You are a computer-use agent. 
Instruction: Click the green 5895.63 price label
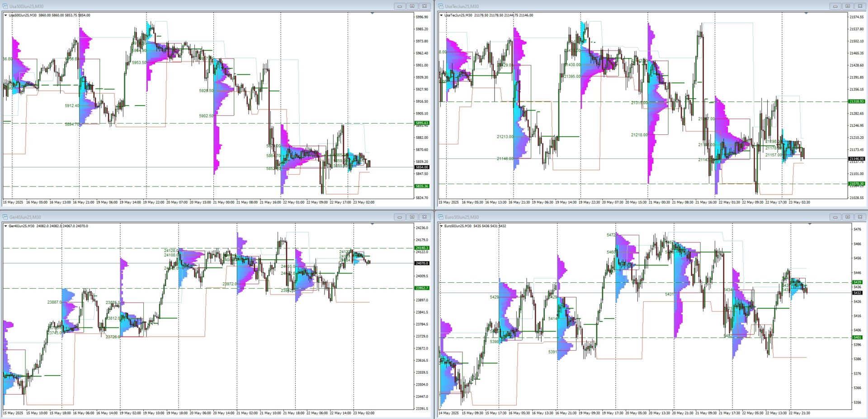pyautogui.click(x=422, y=123)
